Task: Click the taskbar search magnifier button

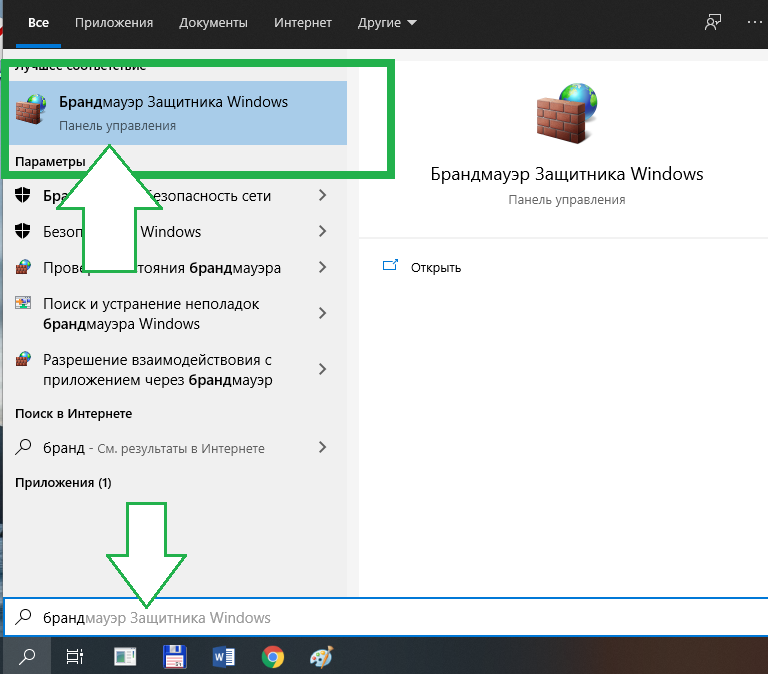Action: (27, 656)
